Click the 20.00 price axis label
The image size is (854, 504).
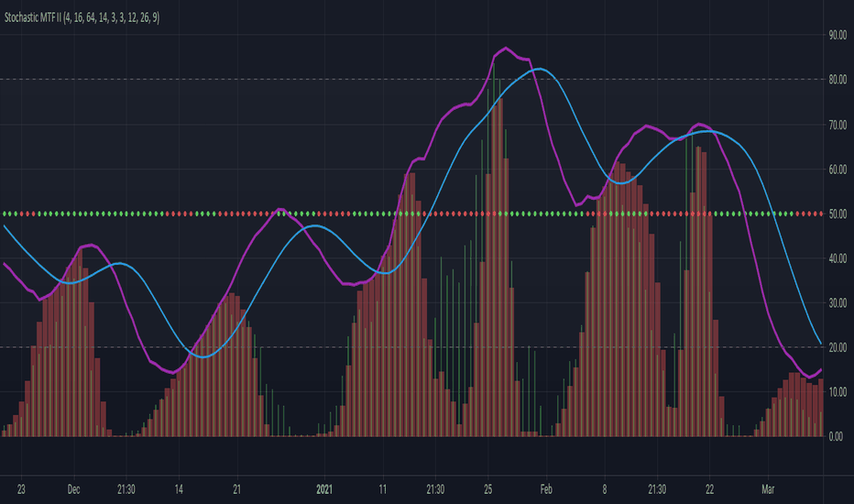[x=838, y=347]
